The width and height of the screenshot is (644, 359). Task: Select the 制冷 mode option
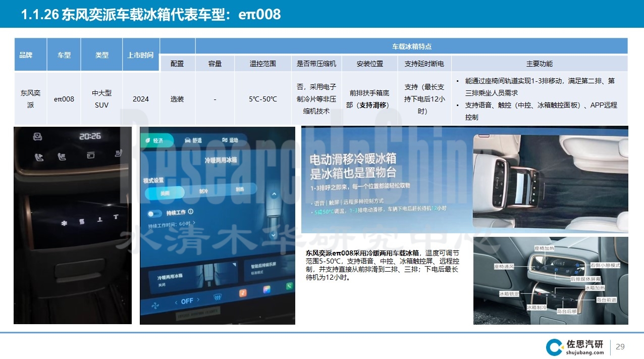203,191
